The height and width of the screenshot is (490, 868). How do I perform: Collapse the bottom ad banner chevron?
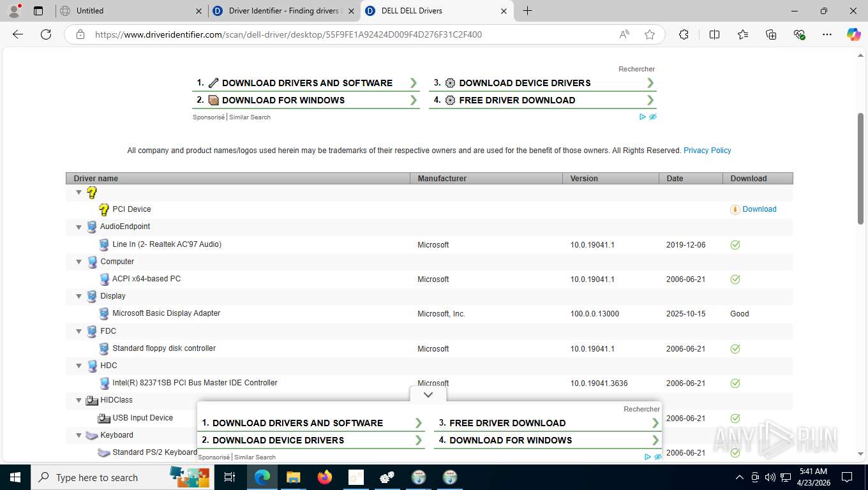[428, 395]
